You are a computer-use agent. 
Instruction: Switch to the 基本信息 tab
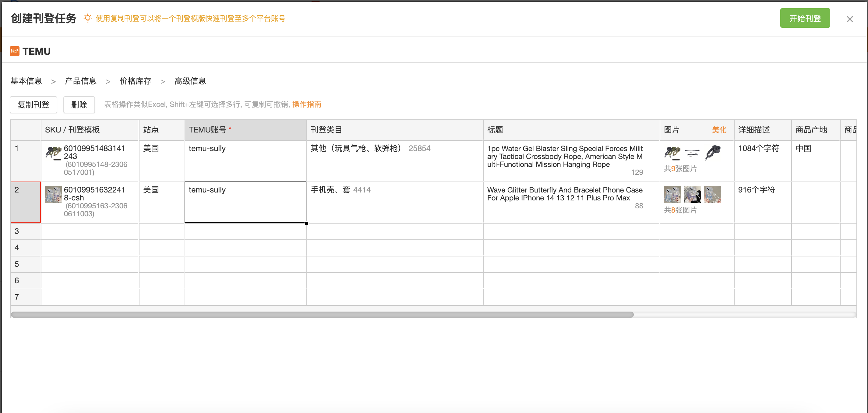pos(26,81)
